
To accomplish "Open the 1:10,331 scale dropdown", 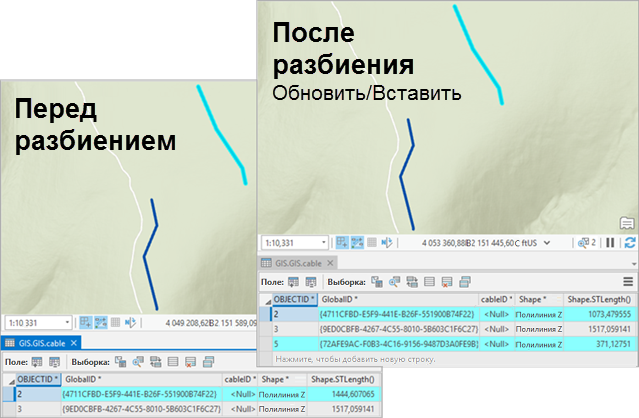I will [x=323, y=242].
